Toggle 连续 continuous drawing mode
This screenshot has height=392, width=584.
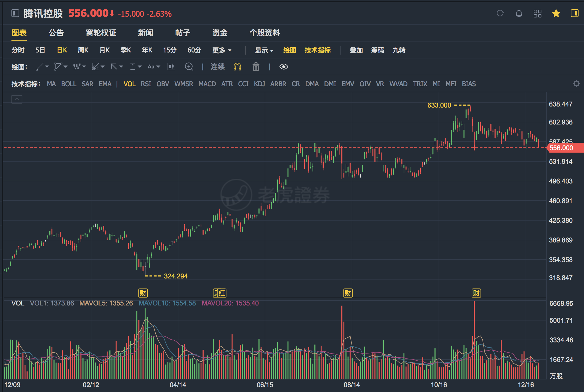point(217,67)
